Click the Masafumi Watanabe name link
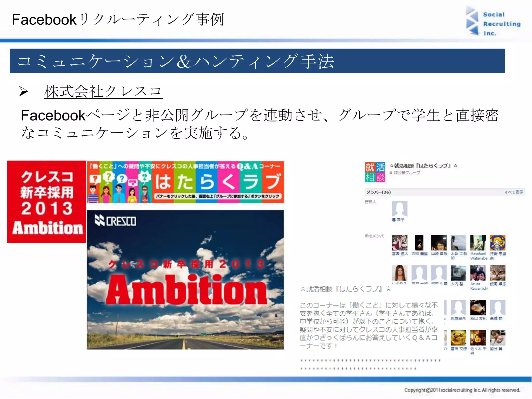Viewport: 532px width, 399px height. [x=479, y=256]
